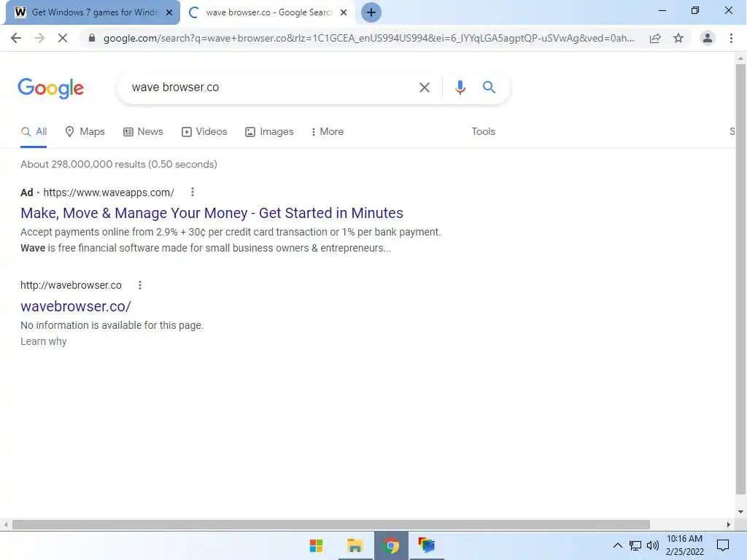747x560 pixels.
Task: Click the forward navigation arrow
Action: click(x=39, y=38)
